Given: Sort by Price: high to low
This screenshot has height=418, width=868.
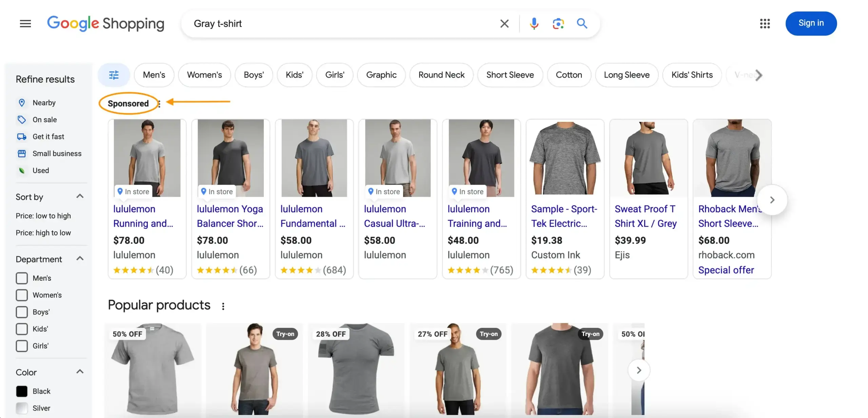Looking at the screenshot, I should coord(43,233).
